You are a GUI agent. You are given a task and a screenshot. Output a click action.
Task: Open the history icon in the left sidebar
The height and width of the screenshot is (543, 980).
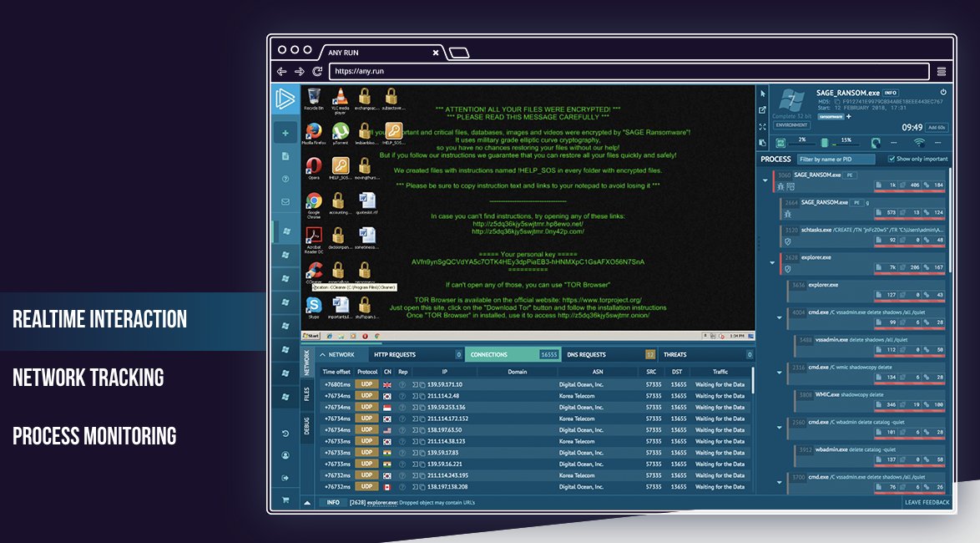pyautogui.click(x=285, y=433)
